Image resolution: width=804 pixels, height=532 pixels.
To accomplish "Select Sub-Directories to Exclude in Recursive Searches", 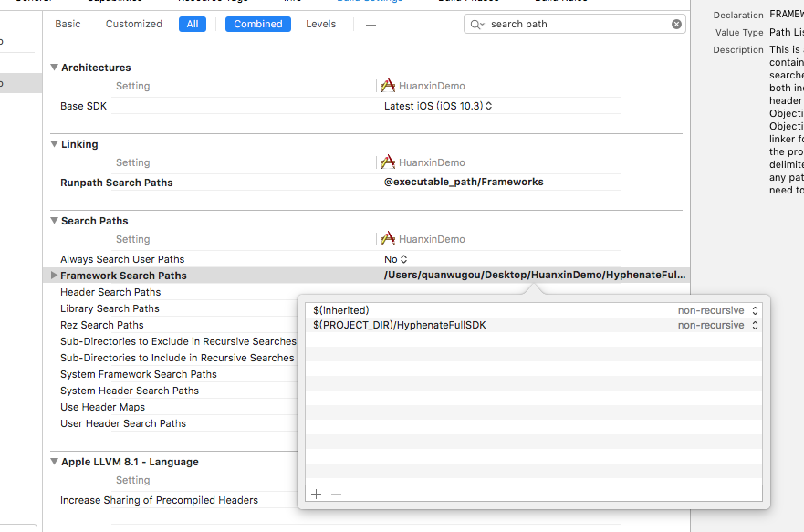I will (178, 341).
